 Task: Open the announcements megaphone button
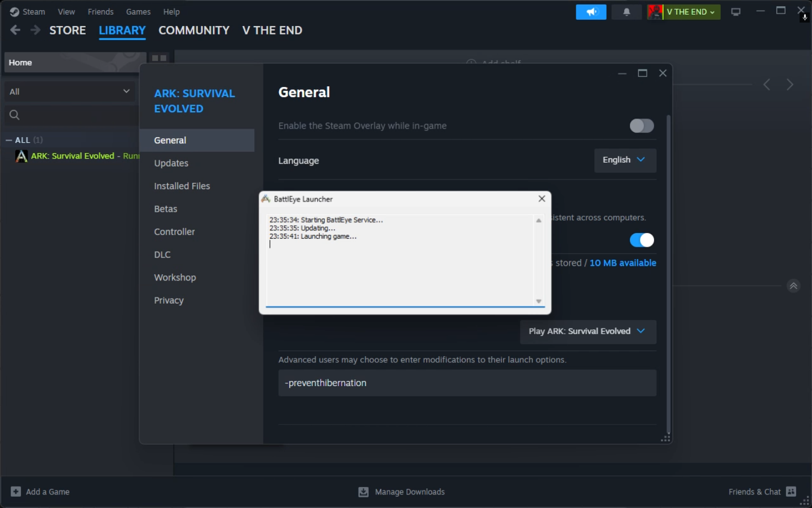[591, 12]
